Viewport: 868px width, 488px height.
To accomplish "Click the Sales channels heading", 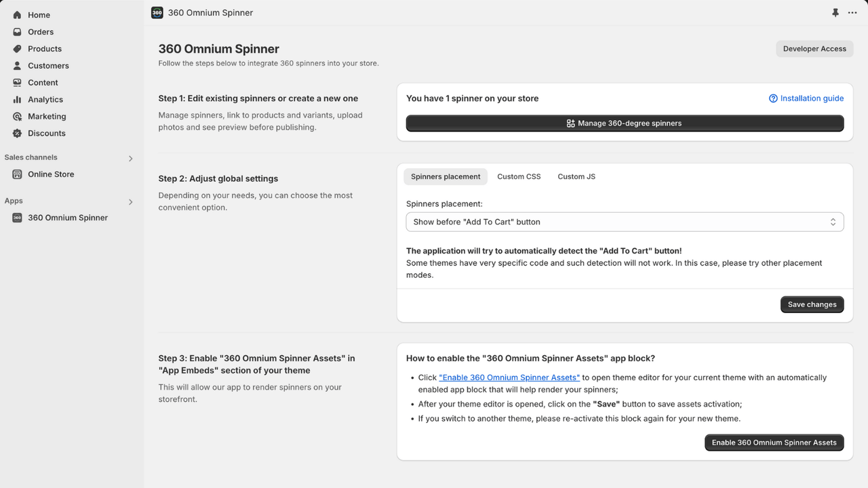I will pyautogui.click(x=32, y=157).
